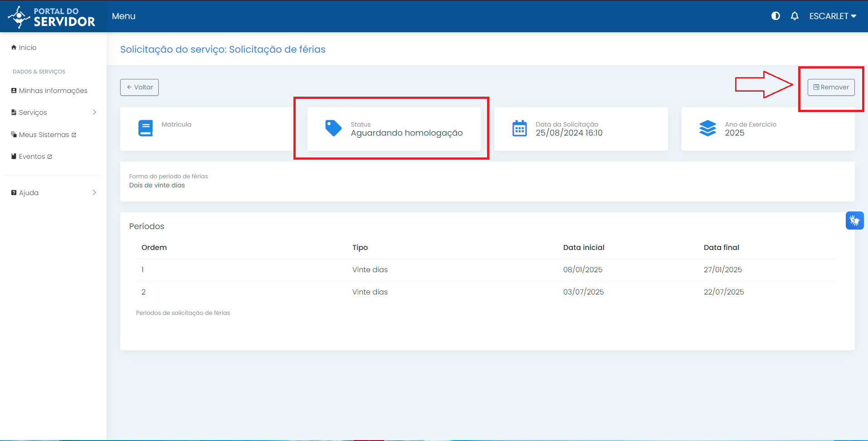Click the Data inicial column header
The width and height of the screenshot is (868, 441).
point(584,247)
